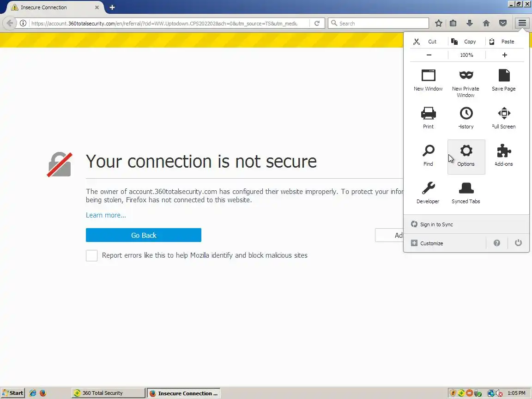Image resolution: width=532 pixels, height=399 pixels.
Task: Reset zoom at 100% label
Action: 466,55
